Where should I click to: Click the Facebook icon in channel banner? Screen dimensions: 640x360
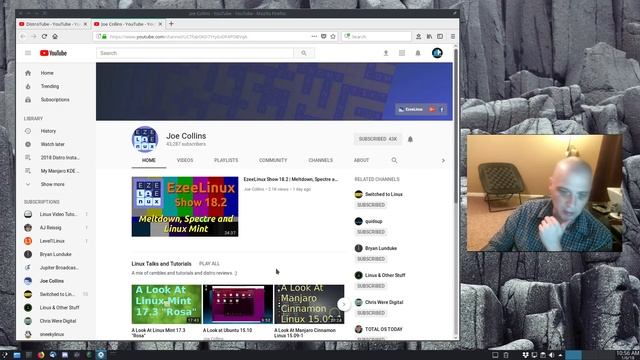441,109
